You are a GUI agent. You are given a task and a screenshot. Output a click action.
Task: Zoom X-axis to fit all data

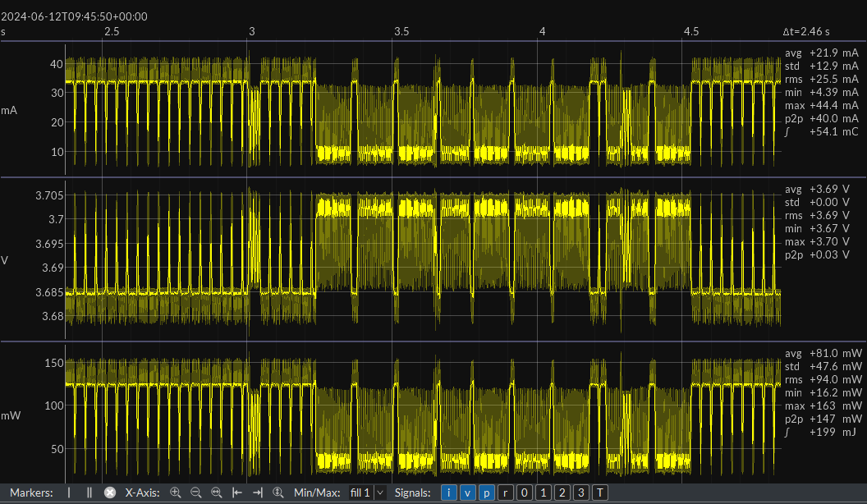pyautogui.click(x=216, y=493)
